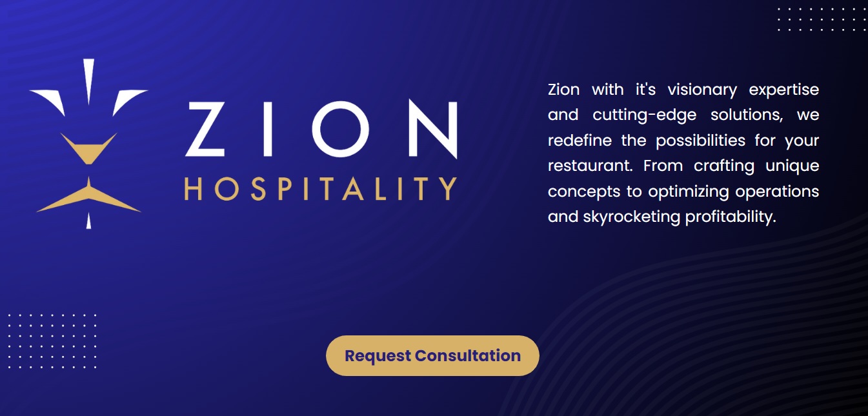The height and width of the screenshot is (416, 868).
Task: Click the word "Zion" starting the paragraph
Action: [x=564, y=89]
